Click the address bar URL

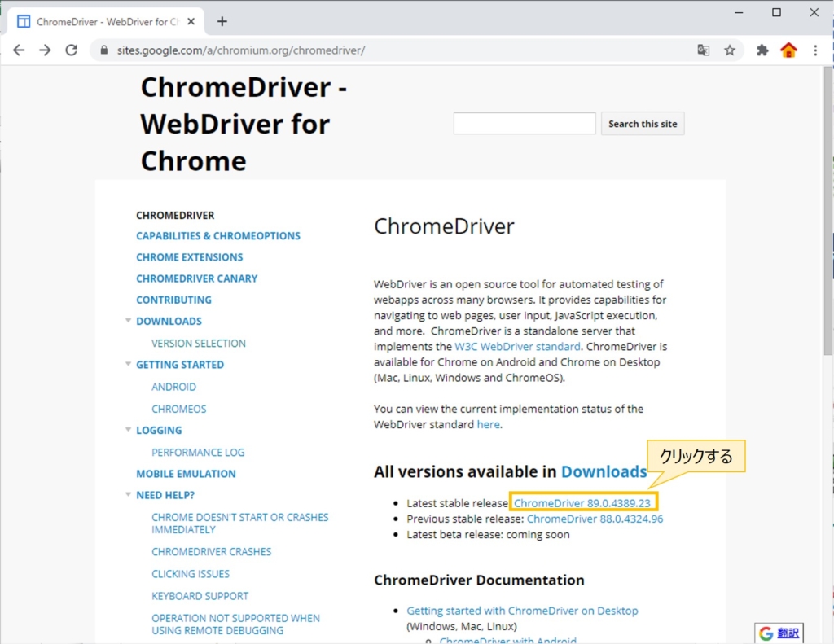tap(241, 50)
